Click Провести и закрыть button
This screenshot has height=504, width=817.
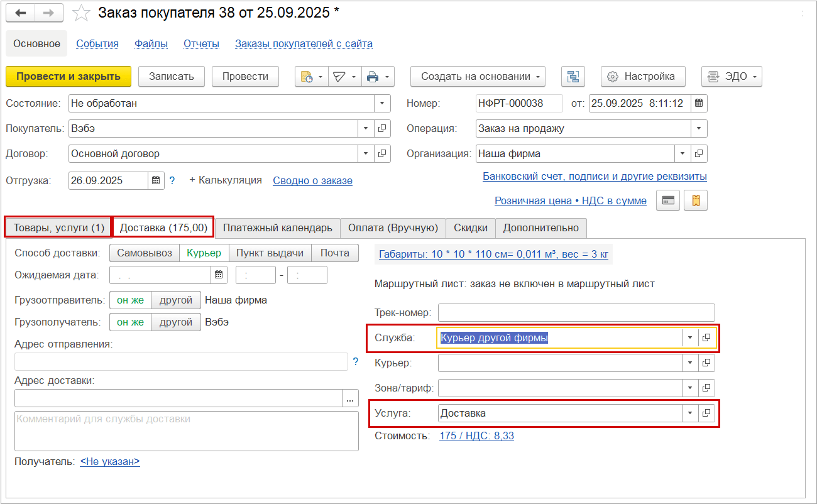point(68,77)
